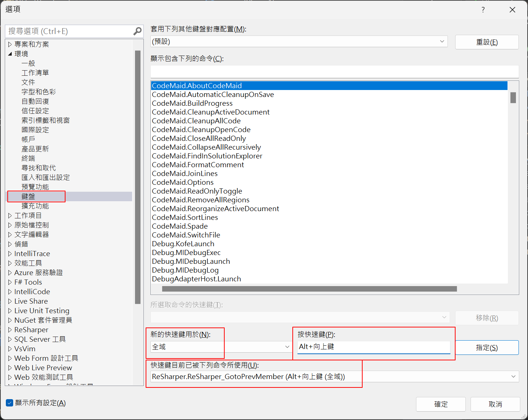Click the command list horizontal scrollbar

(310, 289)
